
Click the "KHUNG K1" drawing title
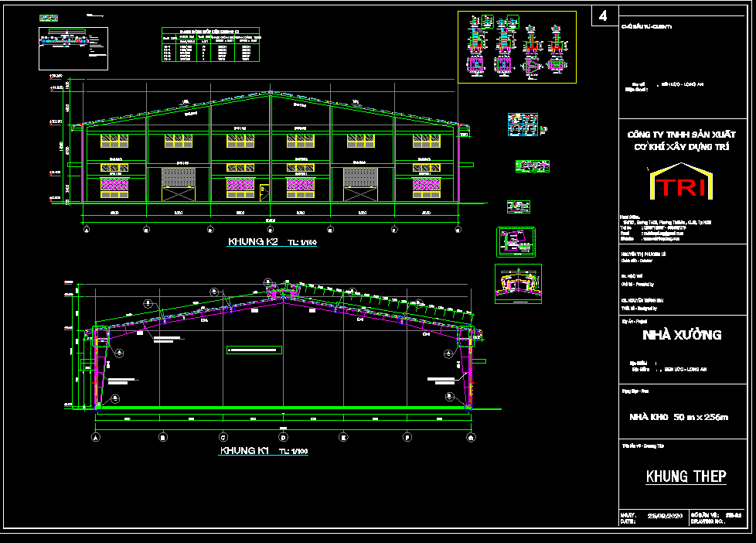(244, 450)
